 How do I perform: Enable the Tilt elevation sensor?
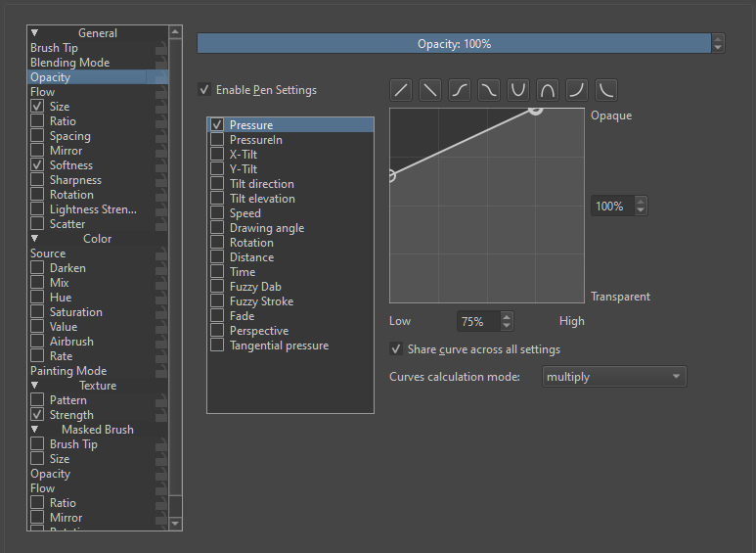pos(217,199)
